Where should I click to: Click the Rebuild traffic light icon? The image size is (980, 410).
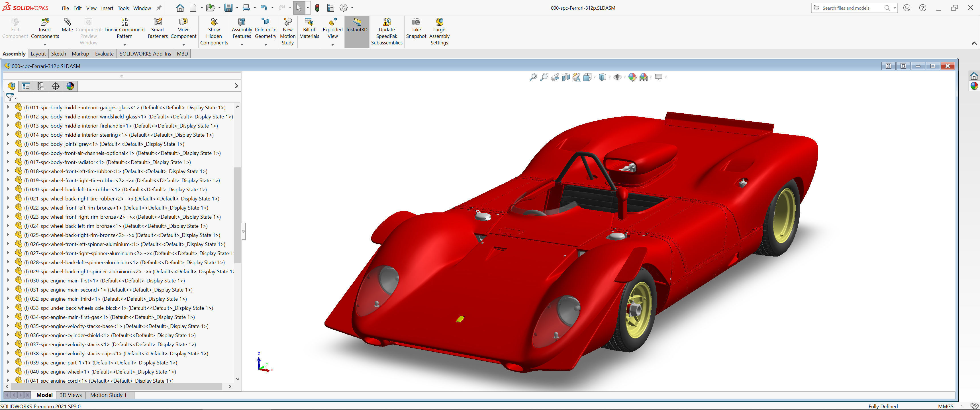[317, 8]
